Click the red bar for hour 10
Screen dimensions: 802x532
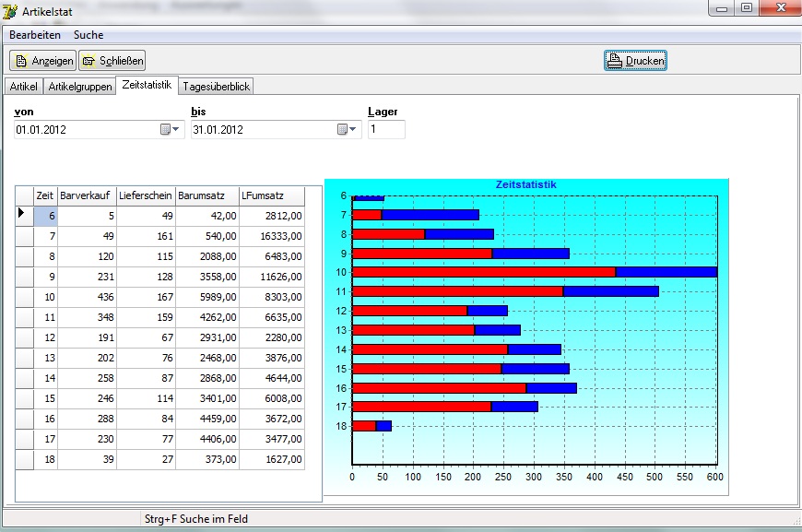tap(483, 272)
